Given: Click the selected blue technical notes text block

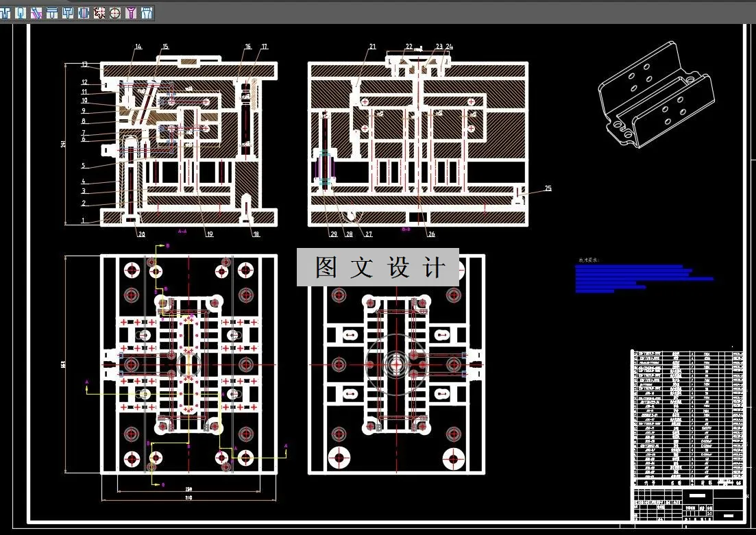Looking at the screenshot, I should click(644, 279).
